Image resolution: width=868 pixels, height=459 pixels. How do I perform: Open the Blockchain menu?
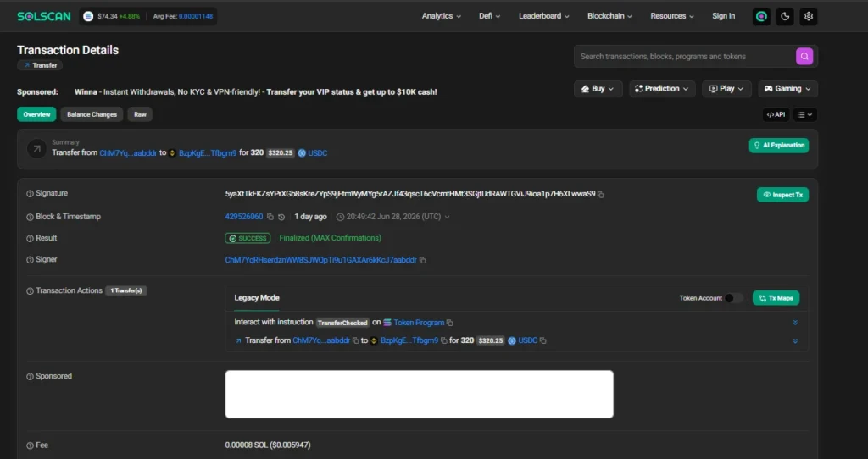[609, 16]
